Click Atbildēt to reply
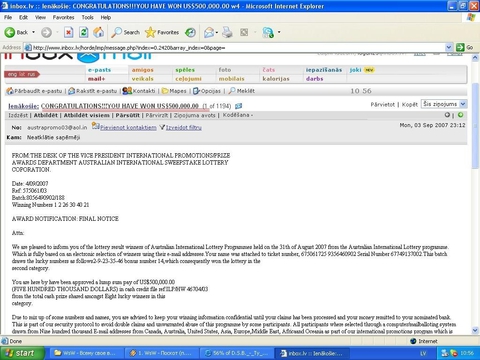The width and height of the screenshot is (480, 360). click(46, 115)
